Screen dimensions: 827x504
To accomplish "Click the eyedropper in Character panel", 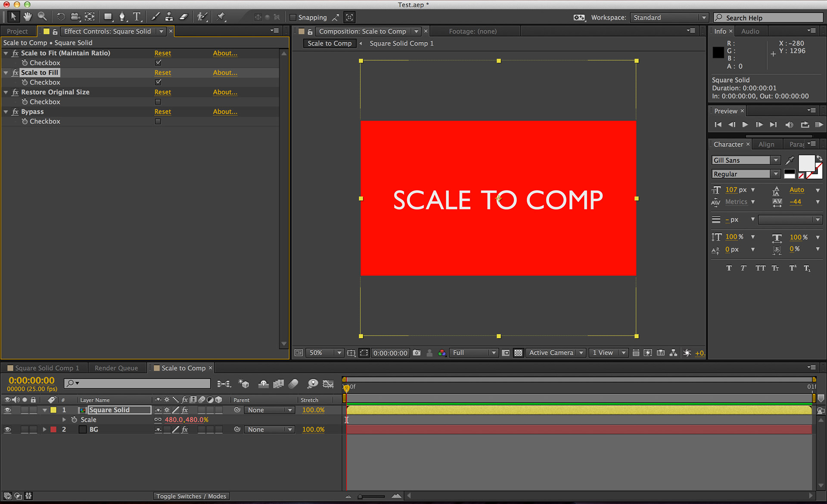I will pyautogui.click(x=790, y=161).
